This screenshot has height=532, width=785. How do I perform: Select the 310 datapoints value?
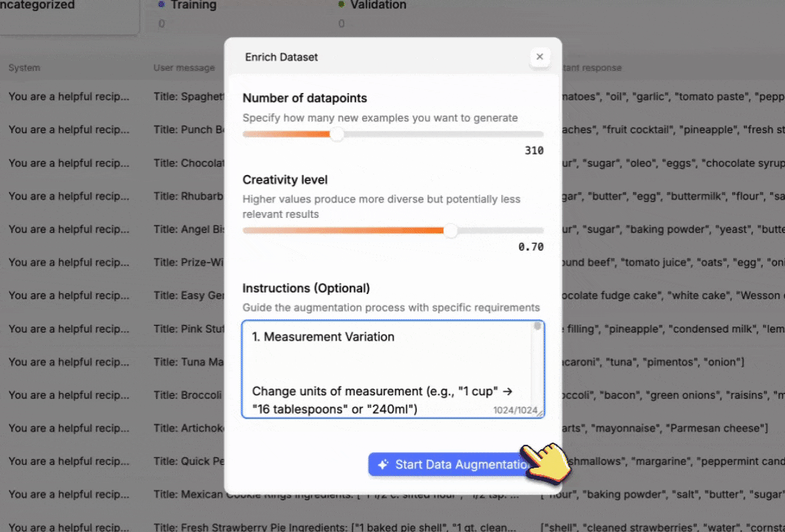[534, 151]
